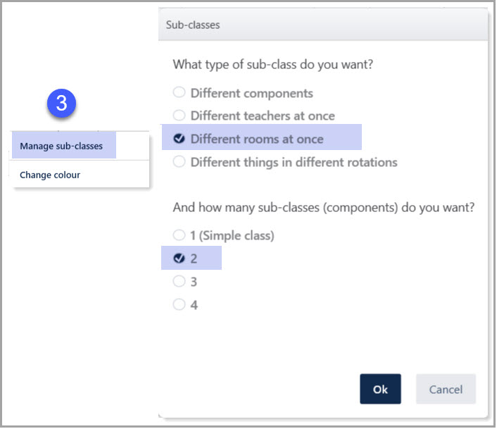Pick the Different things in different rotations radio
Image resolution: width=504 pixels, height=436 pixels.
[x=179, y=162]
